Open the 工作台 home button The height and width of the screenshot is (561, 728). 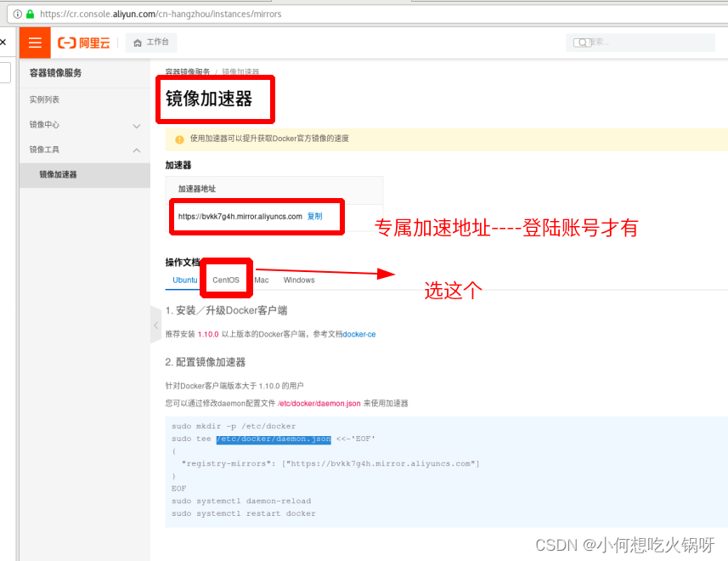coord(151,42)
